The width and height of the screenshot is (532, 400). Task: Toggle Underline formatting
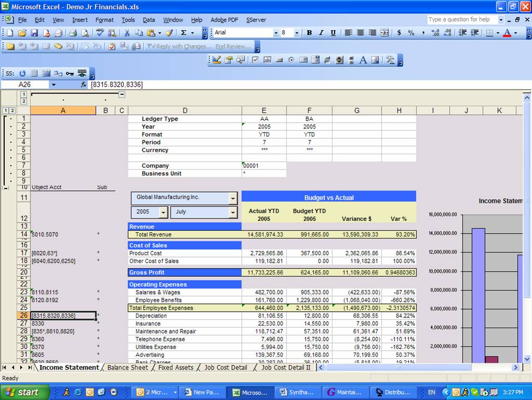[333, 33]
